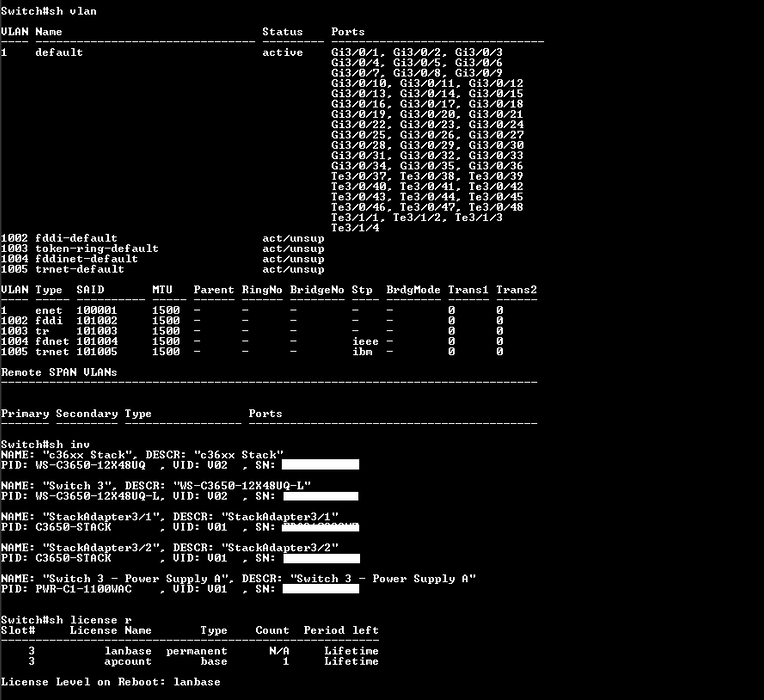Click the 'Secondary' column header
Screen dimensions: 764x700
click(x=87, y=414)
